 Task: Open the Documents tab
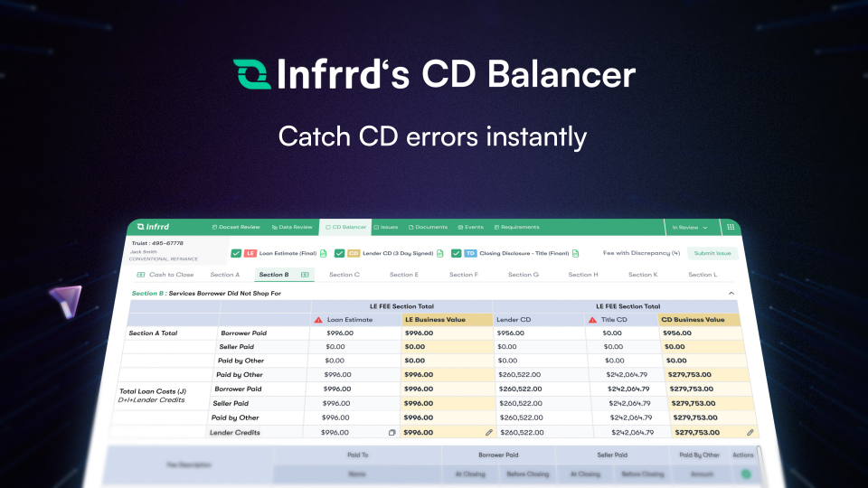pos(428,227)
